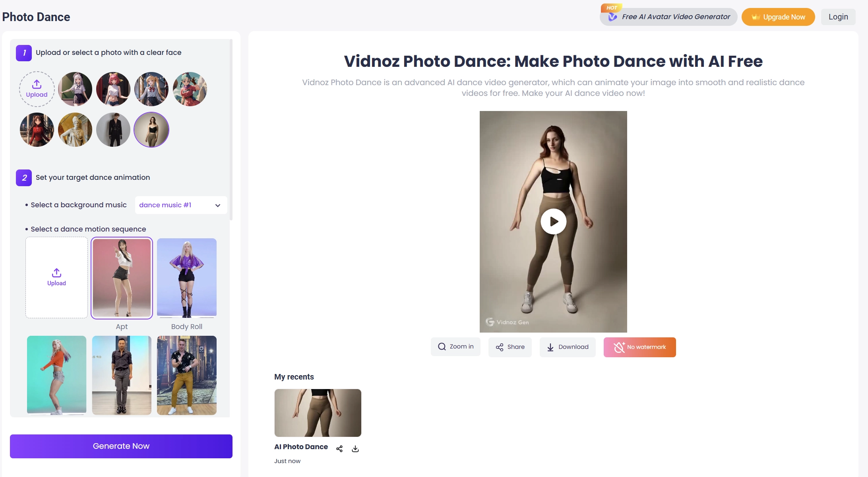This screenshot has height=477, width=868.
Task: Share the generated dance video
Action: point(510,347)
